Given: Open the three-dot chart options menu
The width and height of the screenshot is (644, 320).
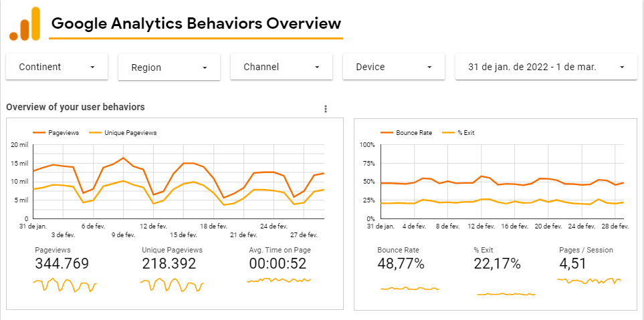Looking at the screenshot, I should (x=326, y=109).
